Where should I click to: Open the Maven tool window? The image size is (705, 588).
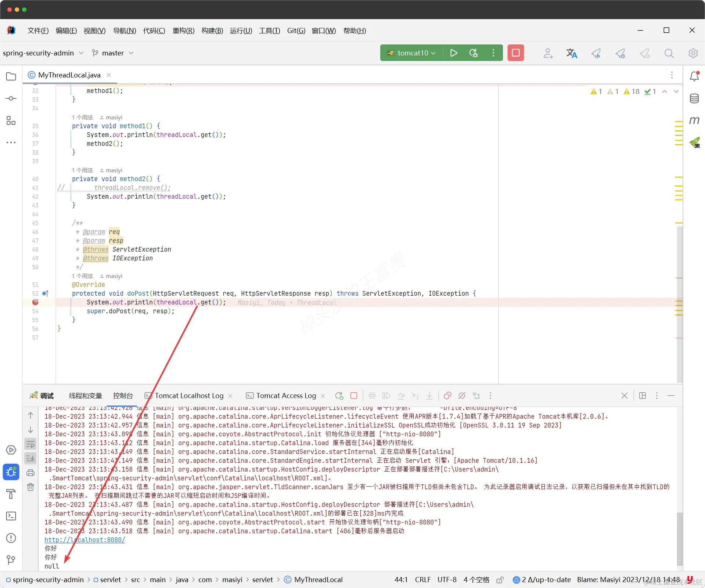(x=694, y=120)
